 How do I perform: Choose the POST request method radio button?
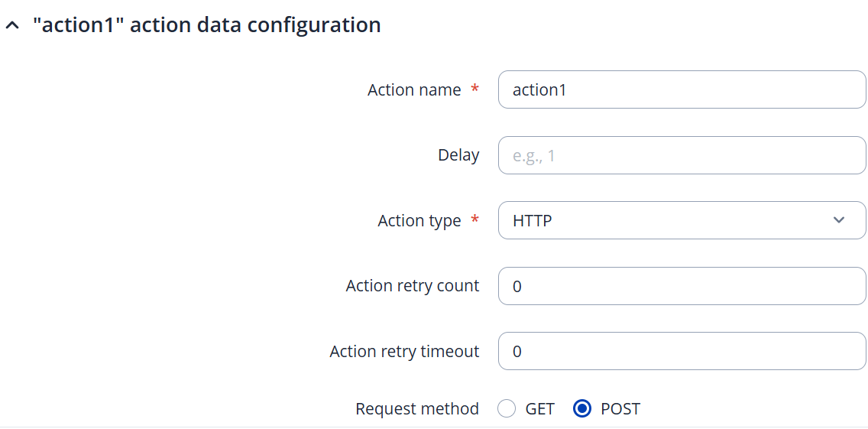pyautogui.click(x=582, y=409)
